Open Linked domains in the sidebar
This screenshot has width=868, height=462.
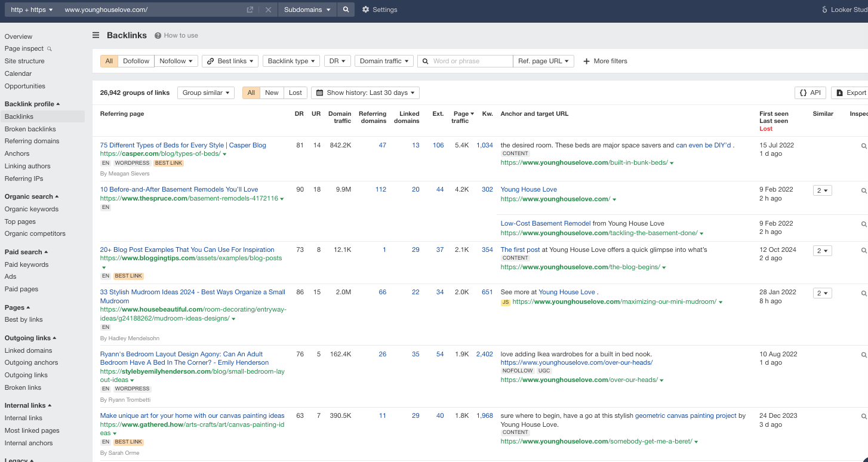(29, 350)
